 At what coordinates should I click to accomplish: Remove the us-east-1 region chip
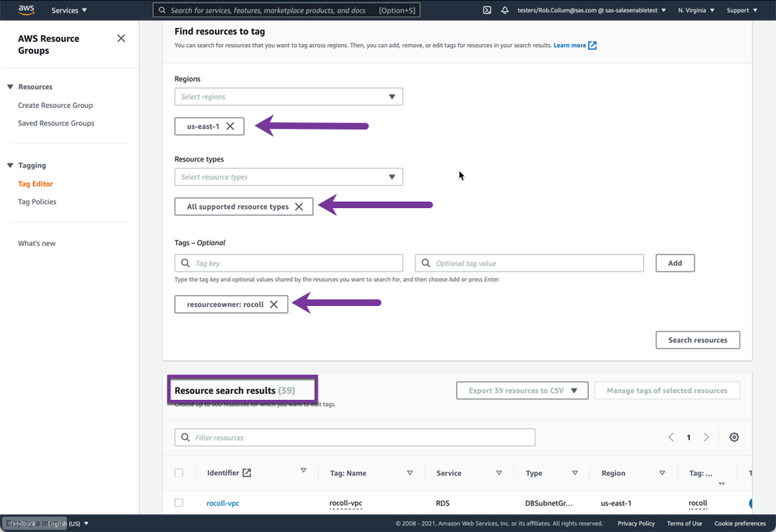pyautogui.click(x=231, y=126)
